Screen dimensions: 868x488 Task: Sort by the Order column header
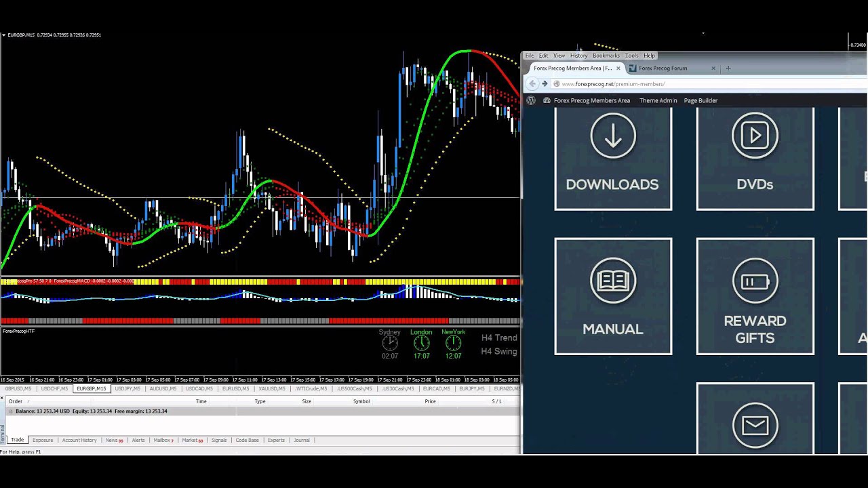15,401
